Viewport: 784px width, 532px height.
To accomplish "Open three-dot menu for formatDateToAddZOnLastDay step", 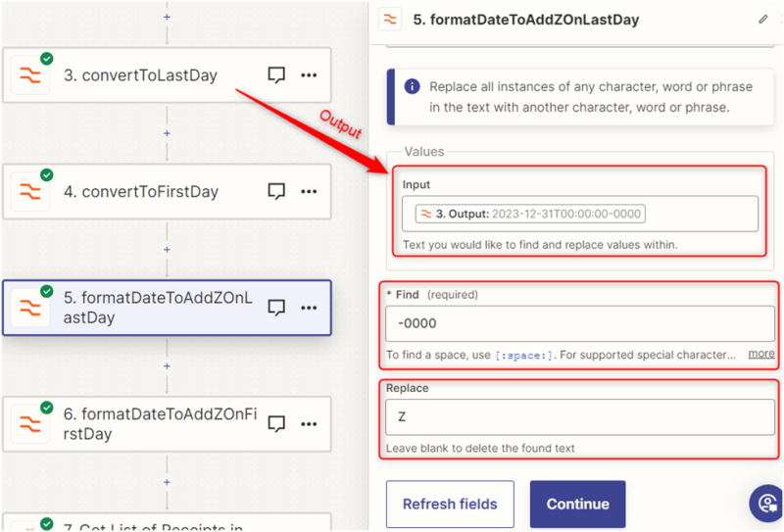I will pos(309,308).
